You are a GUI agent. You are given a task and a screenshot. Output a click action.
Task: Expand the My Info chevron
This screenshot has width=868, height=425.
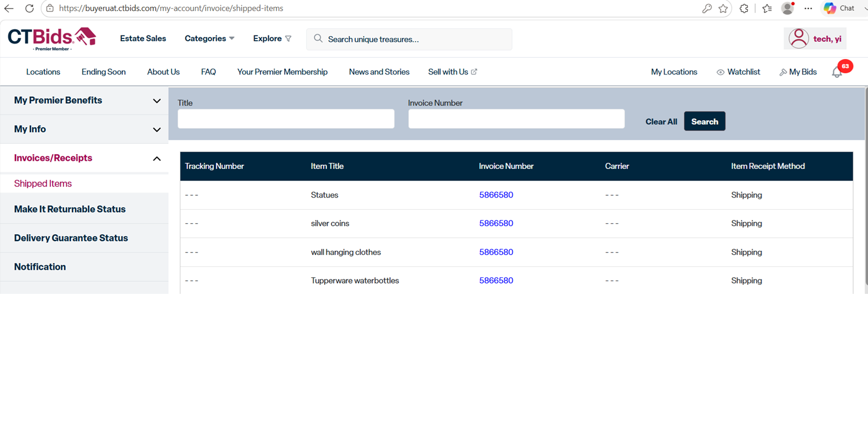(156, 129)
